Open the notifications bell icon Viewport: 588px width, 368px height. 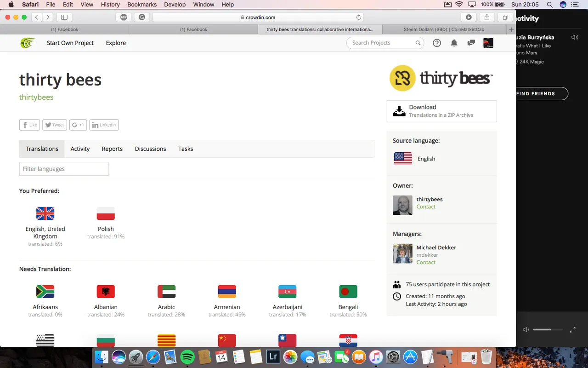(x=454, y=43)
